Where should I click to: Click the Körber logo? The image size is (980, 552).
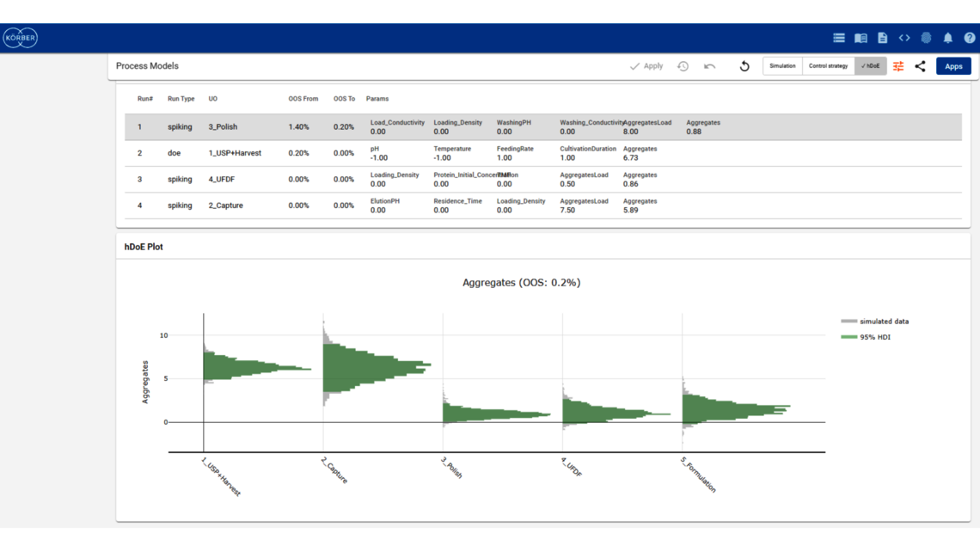pyautogui.click(x=20, y=38)
